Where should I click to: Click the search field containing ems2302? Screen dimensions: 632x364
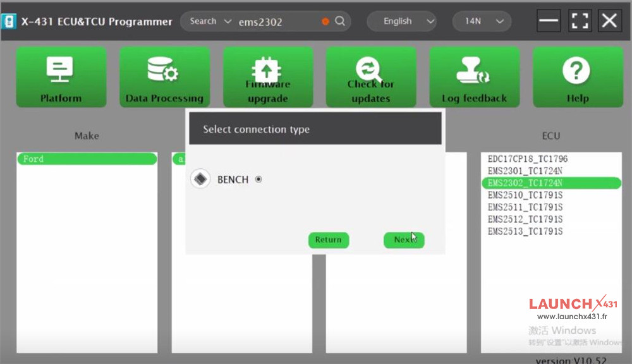click(x=277, y=21)
